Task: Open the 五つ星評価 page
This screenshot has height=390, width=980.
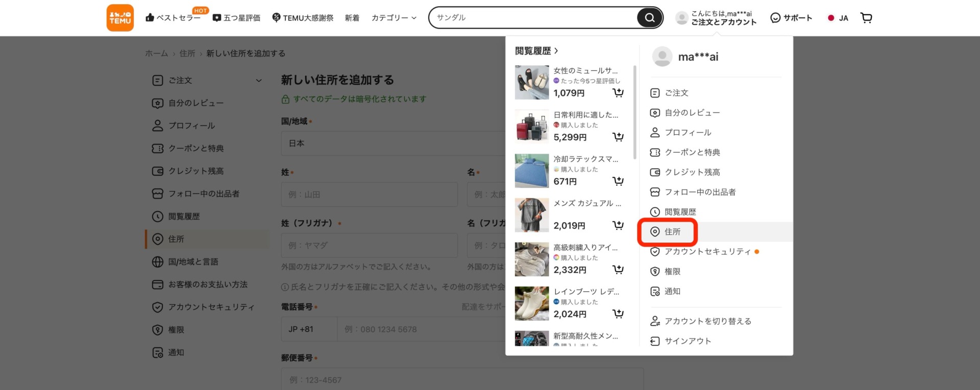Action: click(x=236, y=18)
